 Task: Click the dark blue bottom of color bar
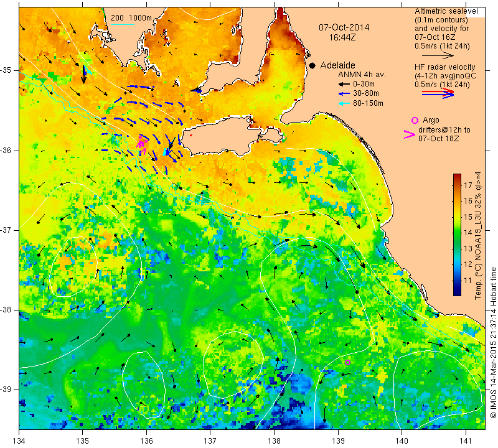point(457,292)
